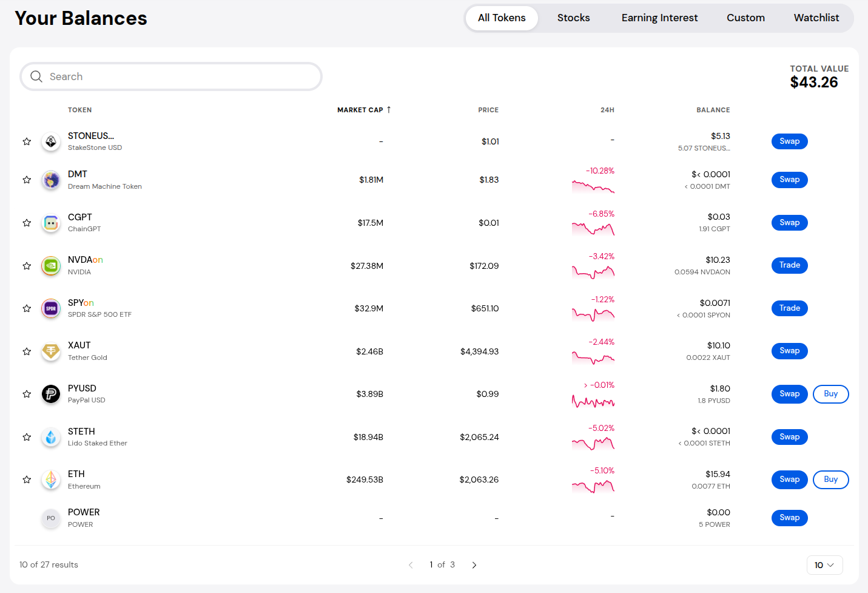Click the PayPal USD PYUSD icon
This screenshot has height=593, width=868.
[x=51, y=394]
